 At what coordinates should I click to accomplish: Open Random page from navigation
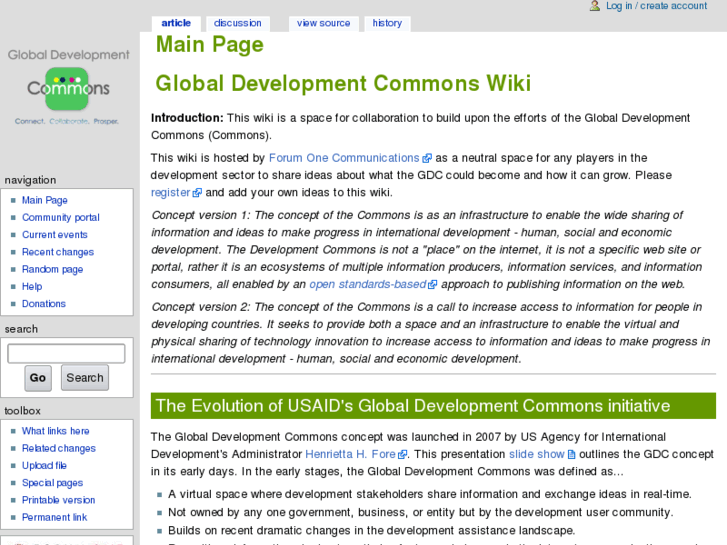click(x=53, y=269)
